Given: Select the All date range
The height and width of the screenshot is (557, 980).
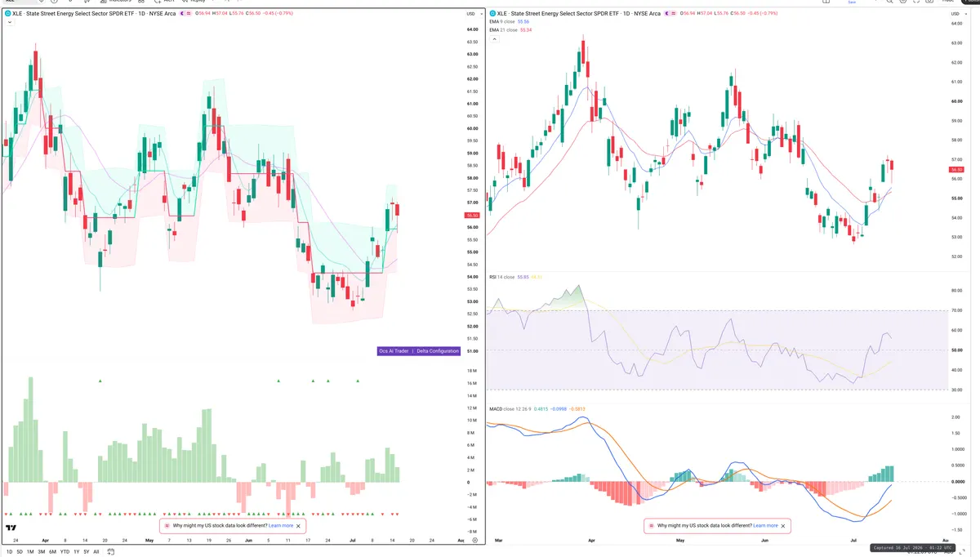Looking at the screenshot, I should click(x=96, y=552).
